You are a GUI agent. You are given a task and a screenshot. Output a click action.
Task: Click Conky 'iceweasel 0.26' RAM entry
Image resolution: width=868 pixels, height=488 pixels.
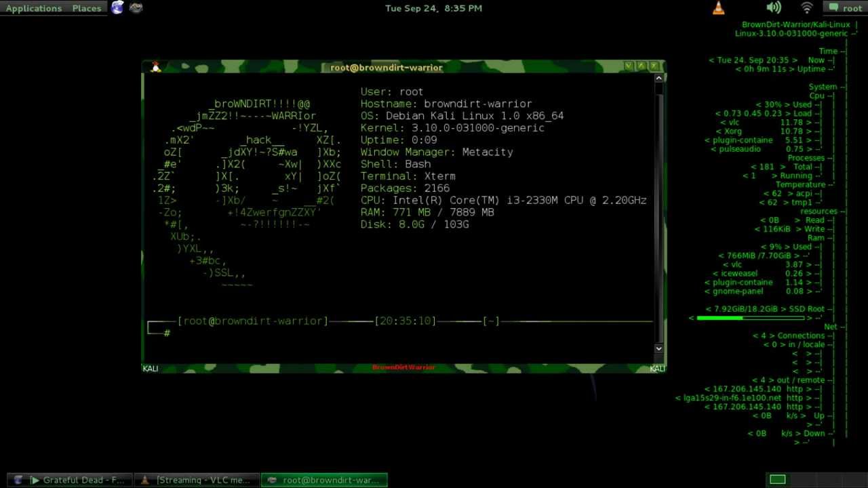tap(766, 273)
